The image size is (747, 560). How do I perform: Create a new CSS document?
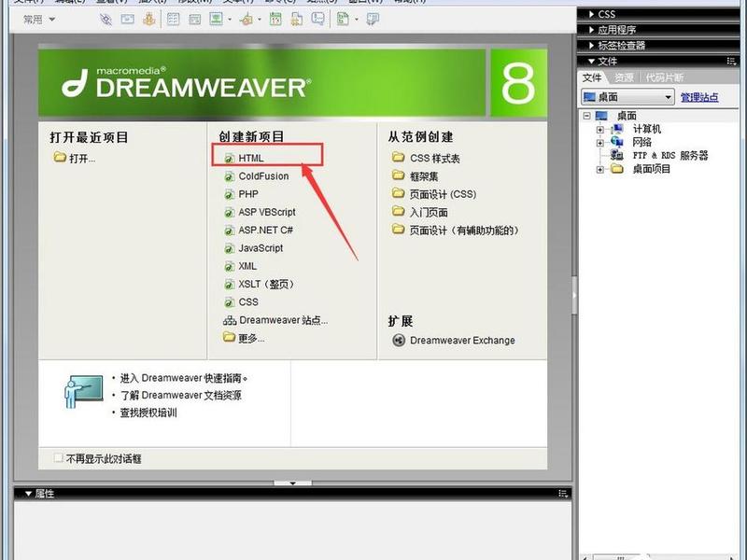click(248, 302)
